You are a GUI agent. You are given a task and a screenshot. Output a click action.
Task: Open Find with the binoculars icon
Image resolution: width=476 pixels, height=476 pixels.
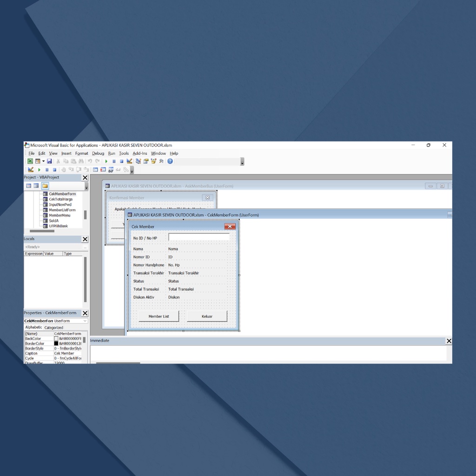(81, 161)
